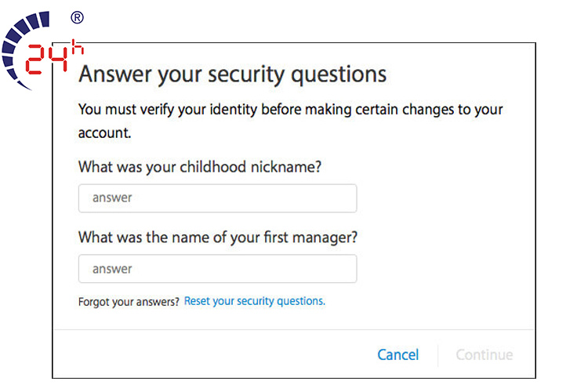The image size is (588, 392).
Task: Click the divider between Cancel and Continue
Action: [x=437, y=354]
